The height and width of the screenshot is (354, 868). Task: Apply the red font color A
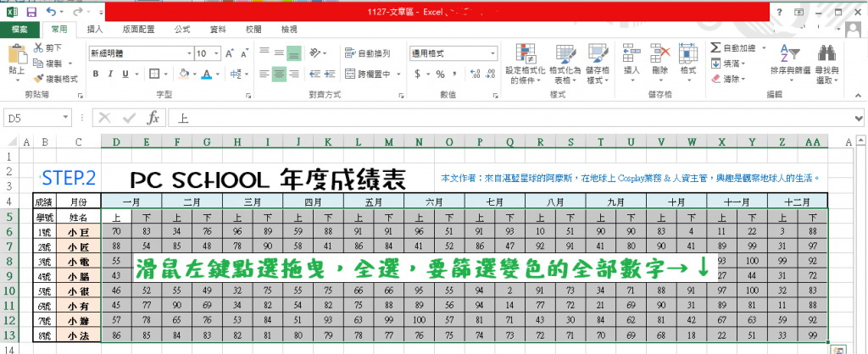(207, 75)
